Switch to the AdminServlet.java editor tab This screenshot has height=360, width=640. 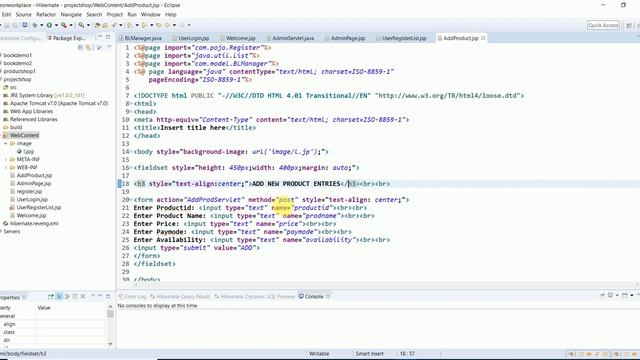291,38
